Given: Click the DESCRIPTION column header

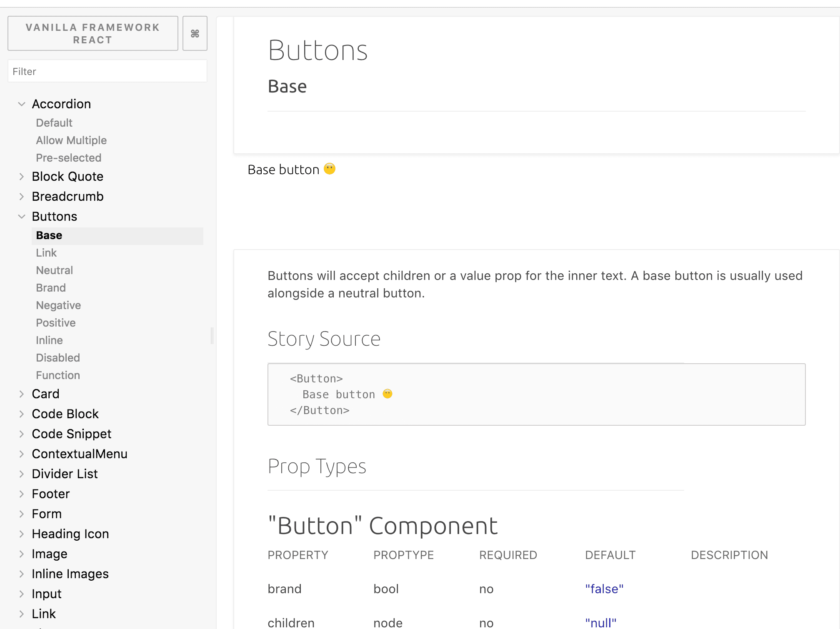Looking at the screenshot, I should pyautogui.click(x=729, y=555).
